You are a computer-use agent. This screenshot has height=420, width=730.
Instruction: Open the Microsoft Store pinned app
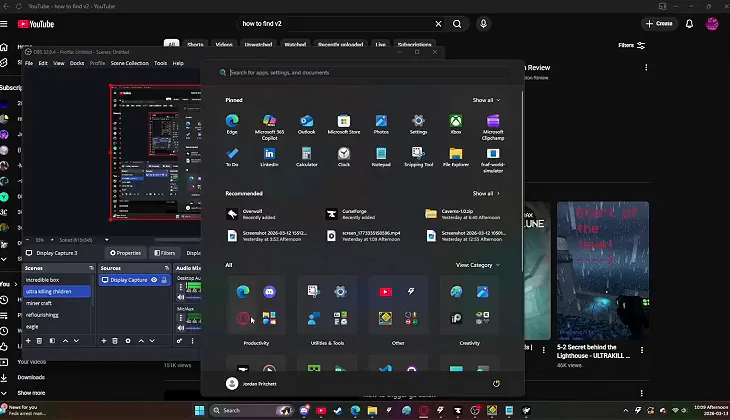tap(344, 122)
